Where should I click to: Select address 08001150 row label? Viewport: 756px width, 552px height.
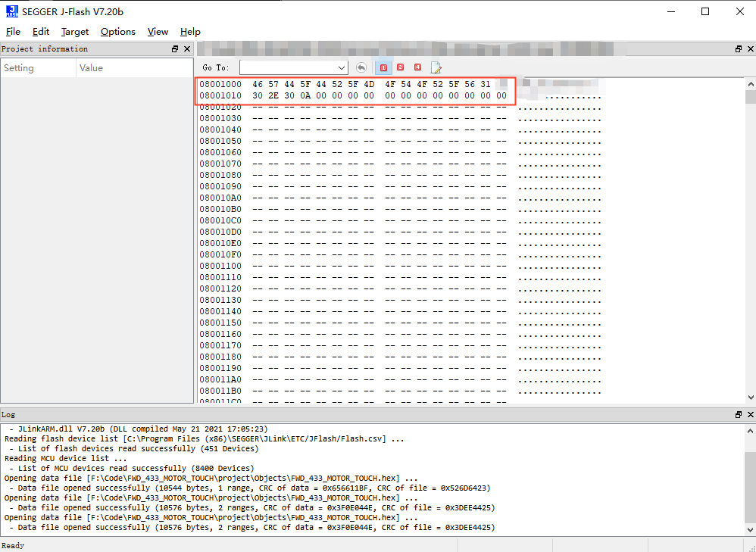220,323
